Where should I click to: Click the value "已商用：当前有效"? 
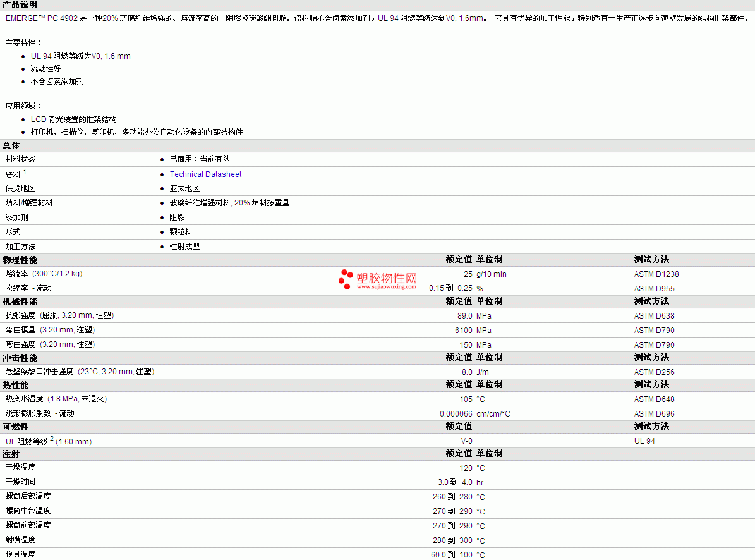[x=200, y=159]
